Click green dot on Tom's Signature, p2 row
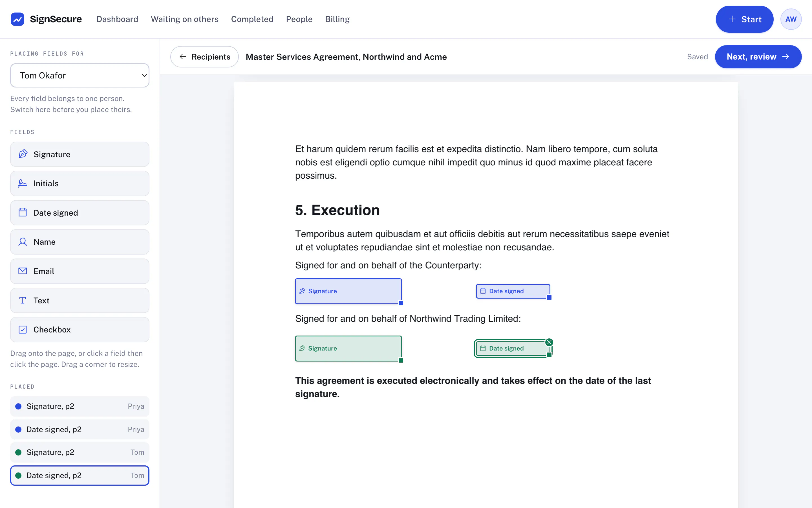 pos(18,452)
